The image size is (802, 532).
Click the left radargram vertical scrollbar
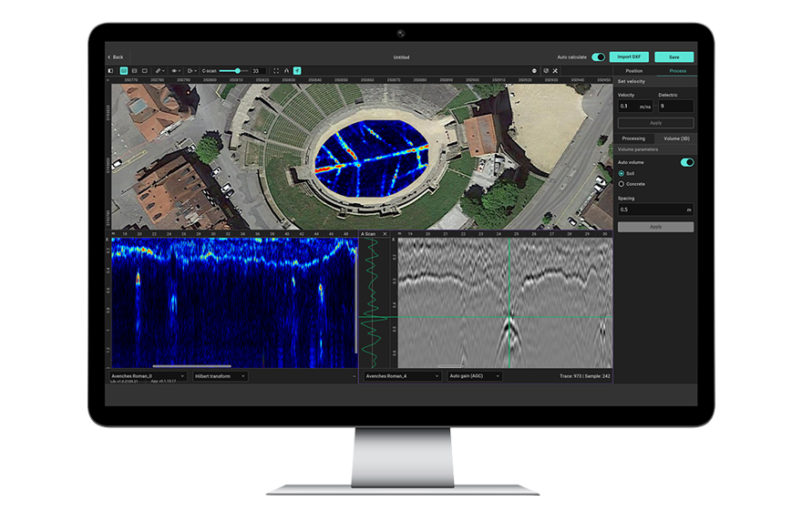click(356, 302)
